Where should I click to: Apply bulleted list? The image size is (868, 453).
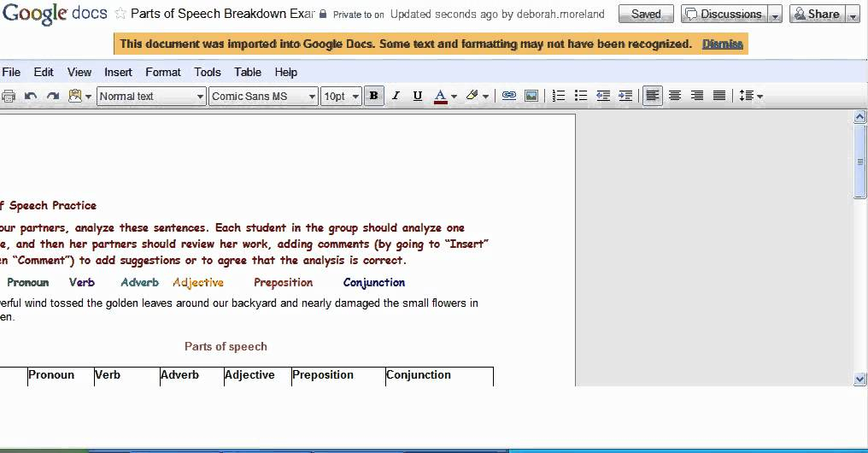(581, 96)
